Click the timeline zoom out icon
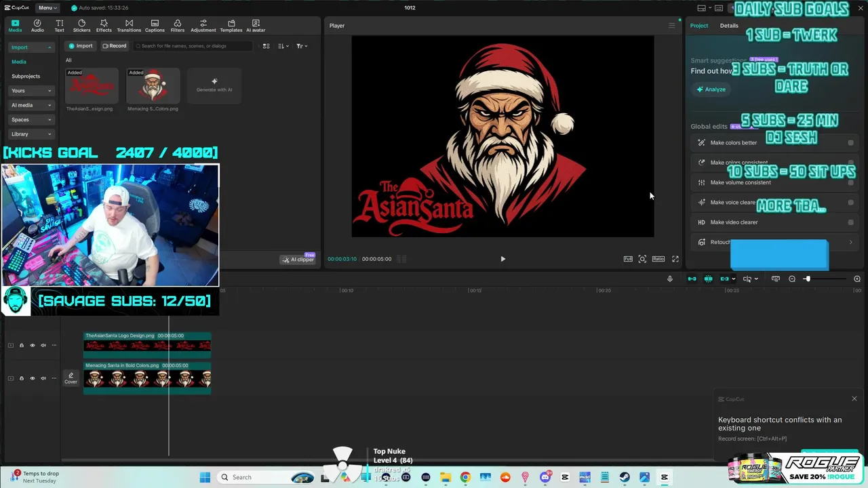This screenshot has width=868, height=488. pyautogui.click(x=791, y=279)
